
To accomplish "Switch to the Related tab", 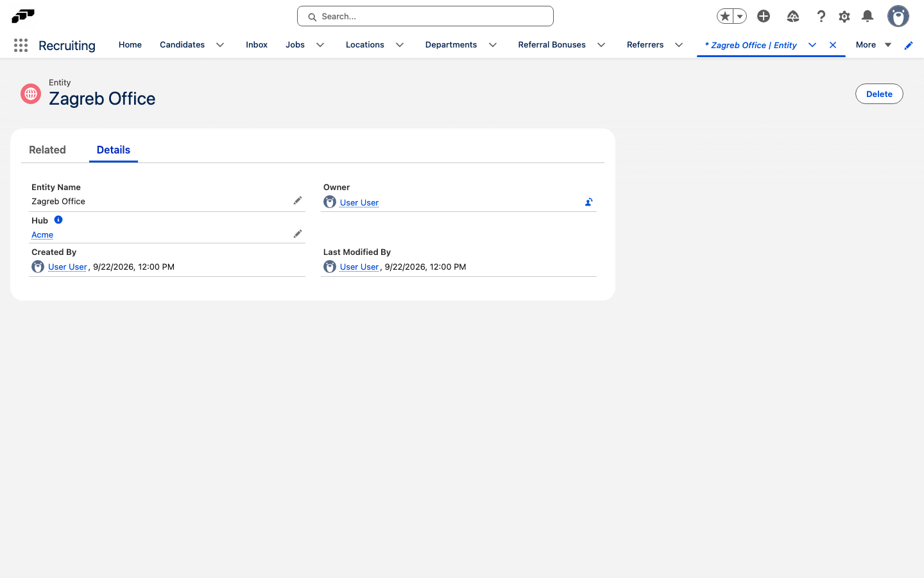I will [47, 150].
